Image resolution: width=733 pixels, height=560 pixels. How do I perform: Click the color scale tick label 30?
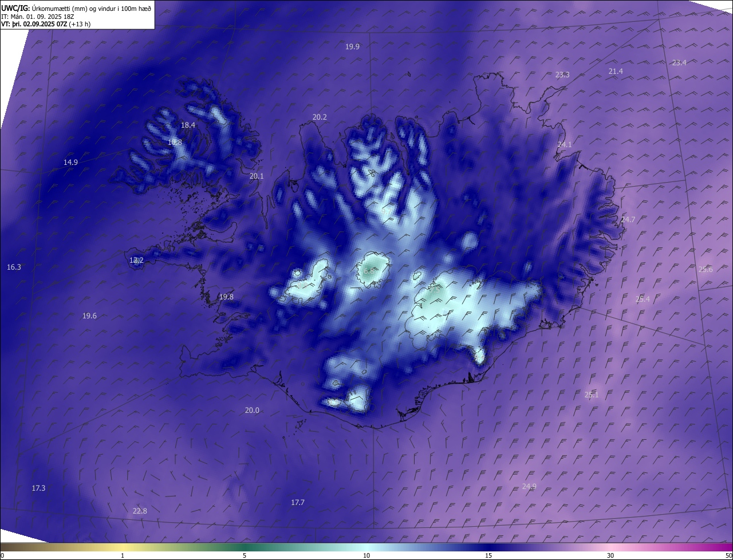(610, 555)
